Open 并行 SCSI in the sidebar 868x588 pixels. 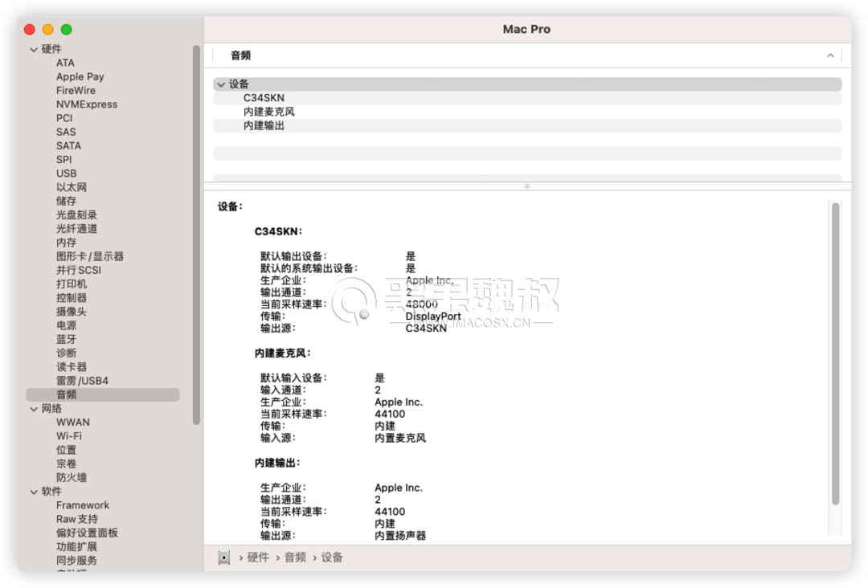pos(79,271)
